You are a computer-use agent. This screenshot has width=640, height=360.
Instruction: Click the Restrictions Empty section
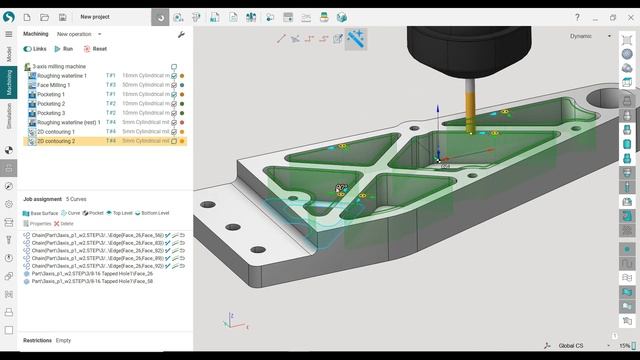(47, 340)
